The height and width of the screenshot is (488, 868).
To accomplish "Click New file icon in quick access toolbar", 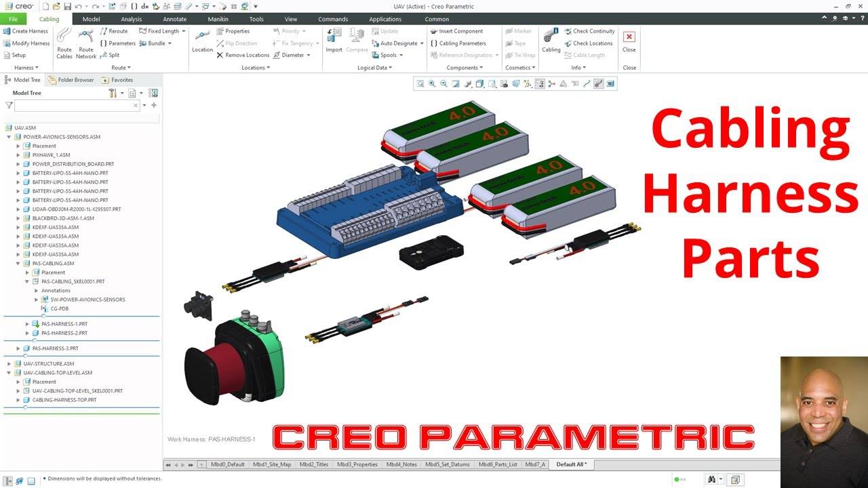I will pyautogui.click(x=45, y=6).
